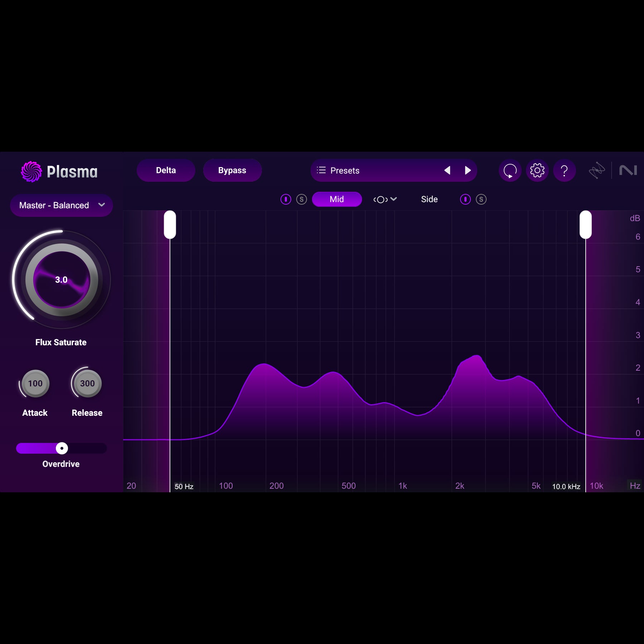Click the 200 frequency axis label
Viewport: 644px width, 644px height.
tap(277, 486)
